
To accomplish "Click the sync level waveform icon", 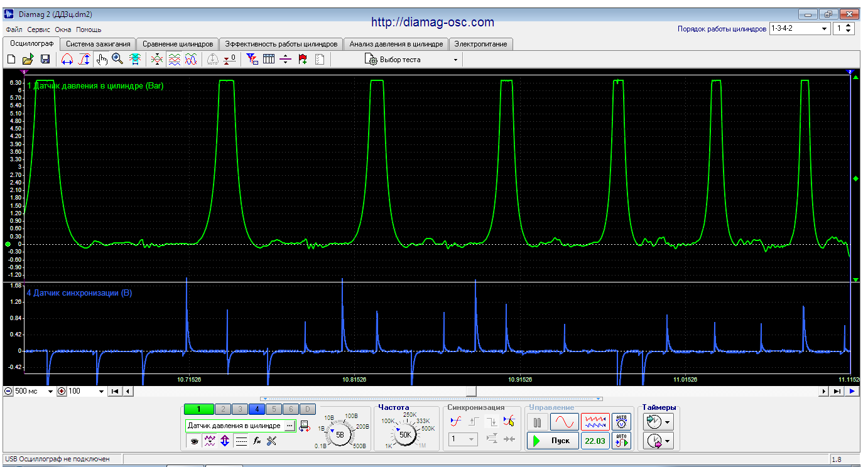I will click(x=457, y=421).
